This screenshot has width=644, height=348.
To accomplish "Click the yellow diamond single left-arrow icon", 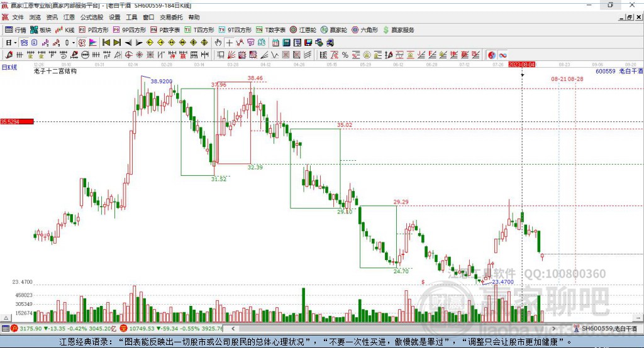I will [150, 43].
